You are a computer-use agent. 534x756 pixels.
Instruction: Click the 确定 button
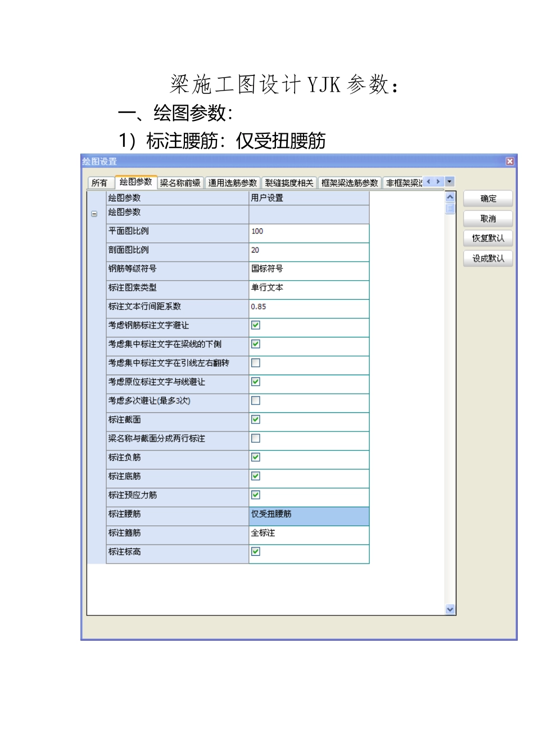click(x=488, y=199)
